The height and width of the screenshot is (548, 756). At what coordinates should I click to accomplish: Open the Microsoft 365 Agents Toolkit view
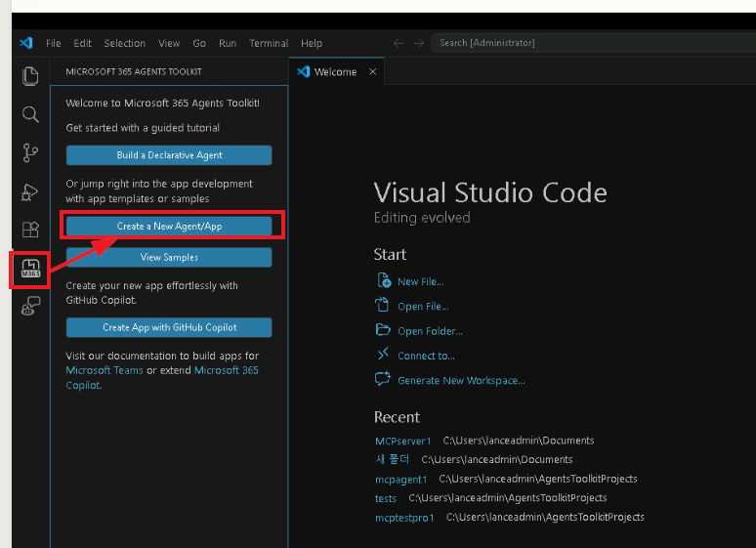pyautogui.click(x=30, y=269)
